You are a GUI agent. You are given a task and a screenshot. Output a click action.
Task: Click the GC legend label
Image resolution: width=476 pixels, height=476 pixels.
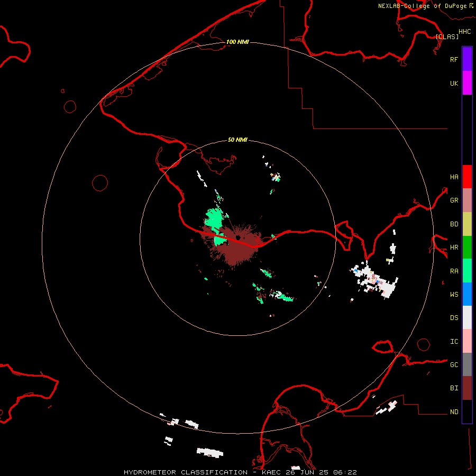click(454, 364)
